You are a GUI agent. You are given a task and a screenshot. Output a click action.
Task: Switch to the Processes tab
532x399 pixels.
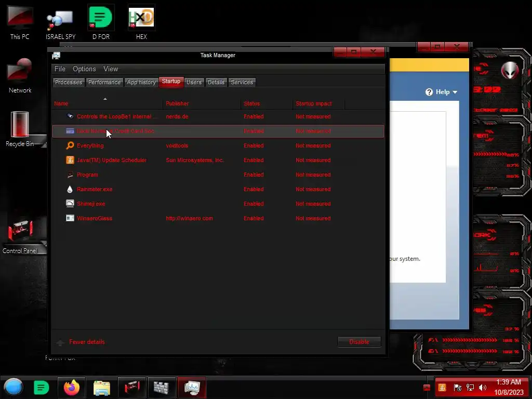69,82
